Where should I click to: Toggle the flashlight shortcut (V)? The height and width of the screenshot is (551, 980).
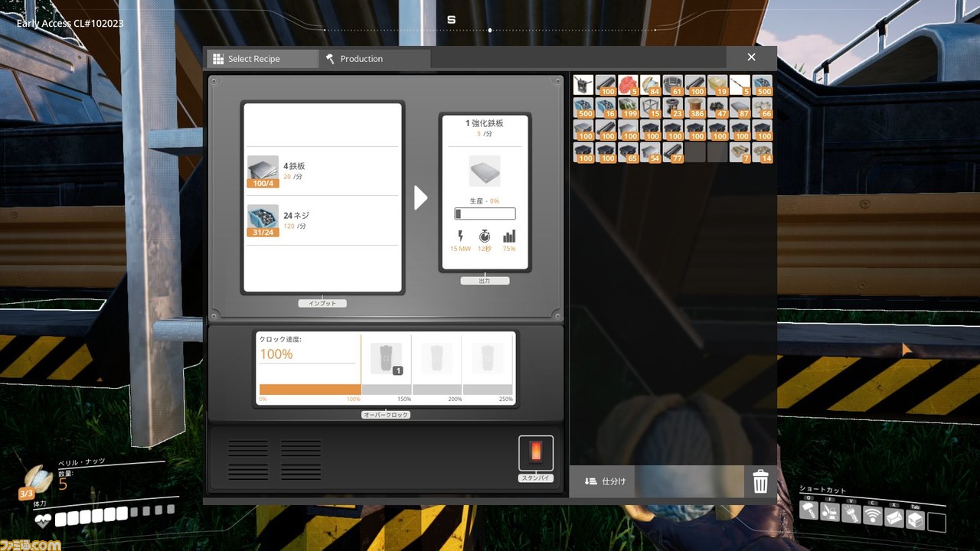click(851, 514)
